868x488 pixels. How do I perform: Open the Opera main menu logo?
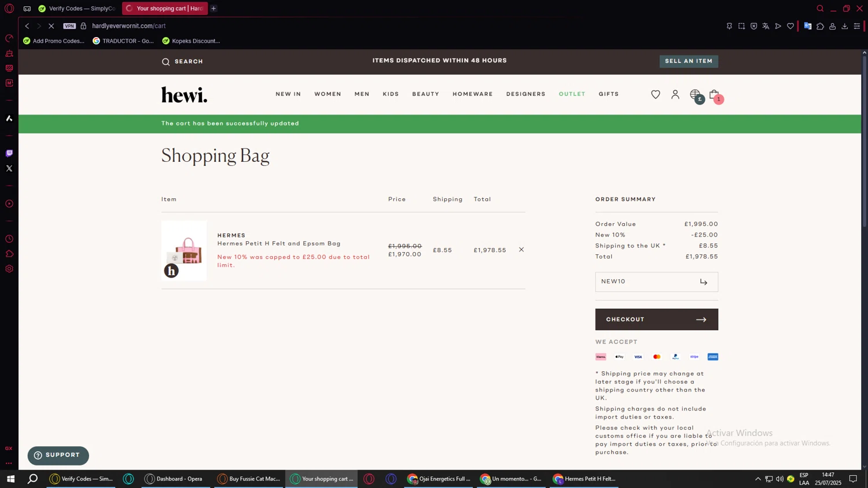point(9,9)
